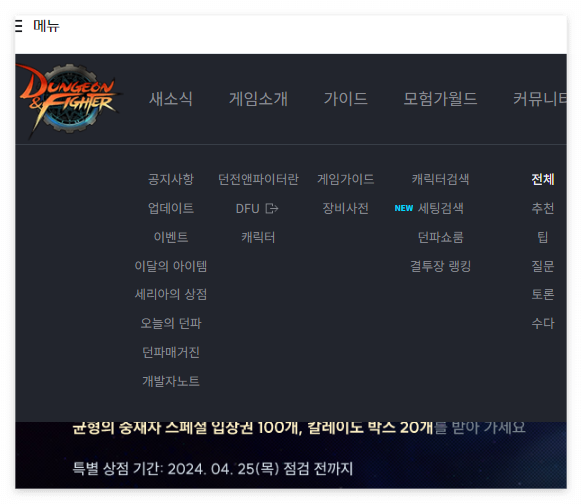Click the 메뉴 label at top
This screenshot has width=582, height=504.
pos(46,26)
